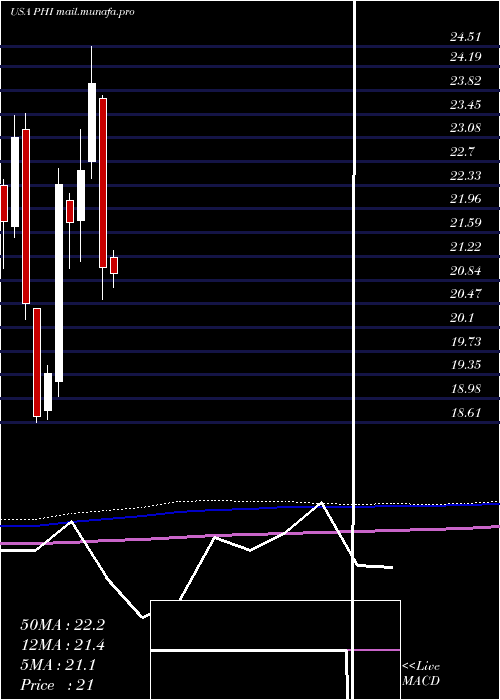Click the 23.82 price level label
Image resolution: width=500 pixels, height=700 pixels.
click(x=465, y=81)
